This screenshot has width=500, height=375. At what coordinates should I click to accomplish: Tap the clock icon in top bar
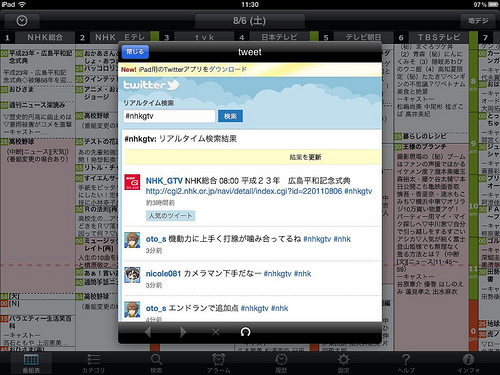[x=22, y=21]
